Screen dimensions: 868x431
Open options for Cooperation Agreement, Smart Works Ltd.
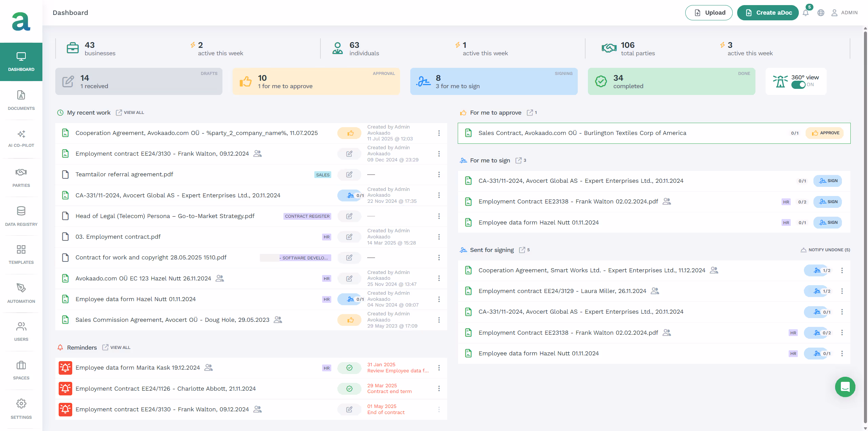[843, 270]
